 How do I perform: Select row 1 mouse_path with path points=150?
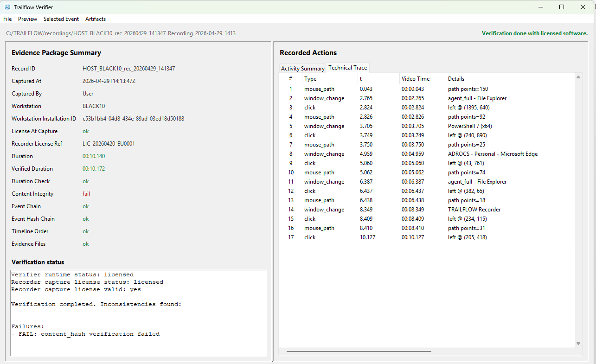click(x=427, y=89)
